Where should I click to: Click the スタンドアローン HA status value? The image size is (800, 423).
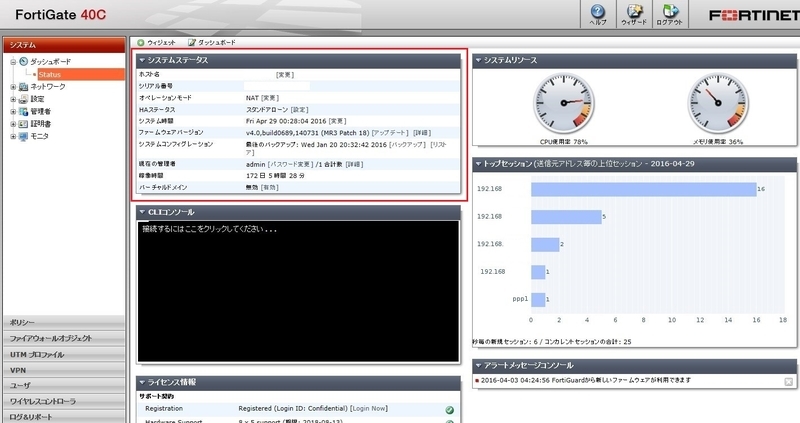pos(267,110)
